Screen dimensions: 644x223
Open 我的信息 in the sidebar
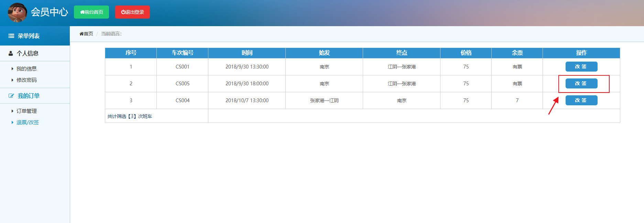26,69
